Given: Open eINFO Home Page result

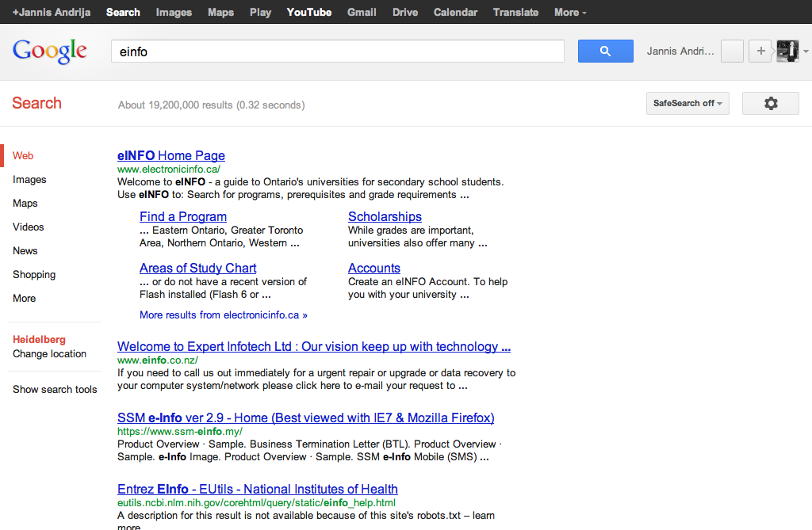Looking at the screenshot, I should click(171, 155).
